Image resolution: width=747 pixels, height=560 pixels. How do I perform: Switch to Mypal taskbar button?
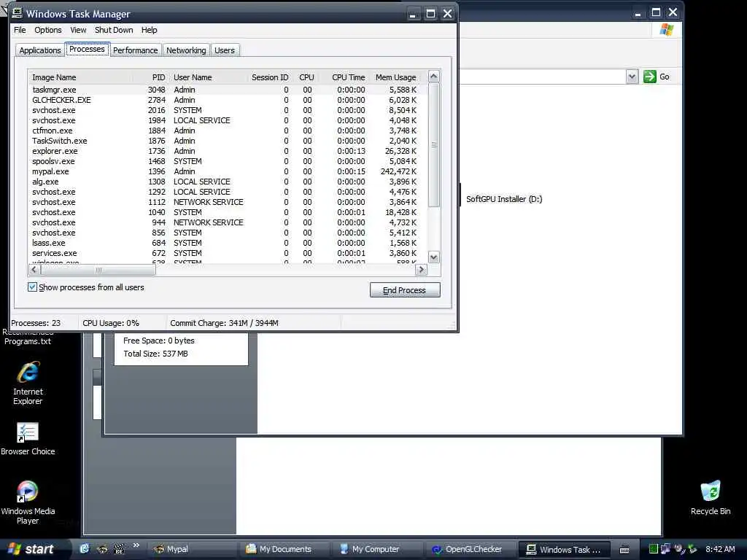click(x=192, y=549)
